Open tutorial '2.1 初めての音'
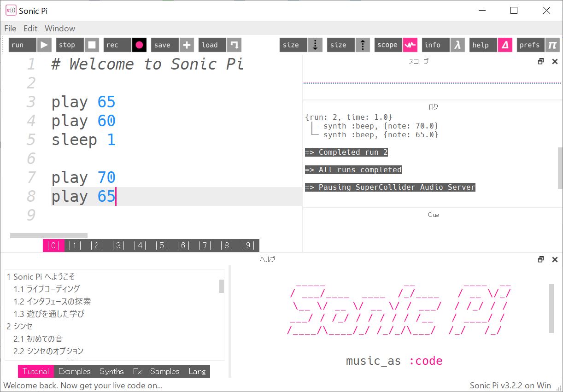563x392 pixels. click(38, 339)
